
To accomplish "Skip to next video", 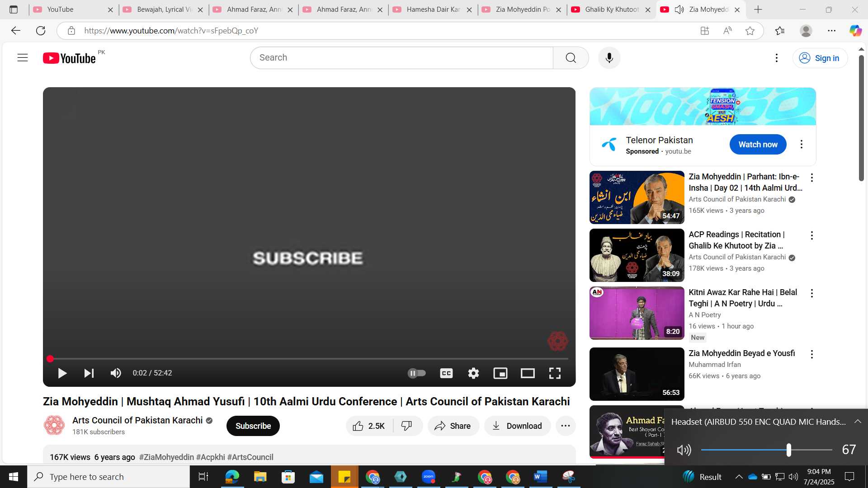I will tap(89, 373).
